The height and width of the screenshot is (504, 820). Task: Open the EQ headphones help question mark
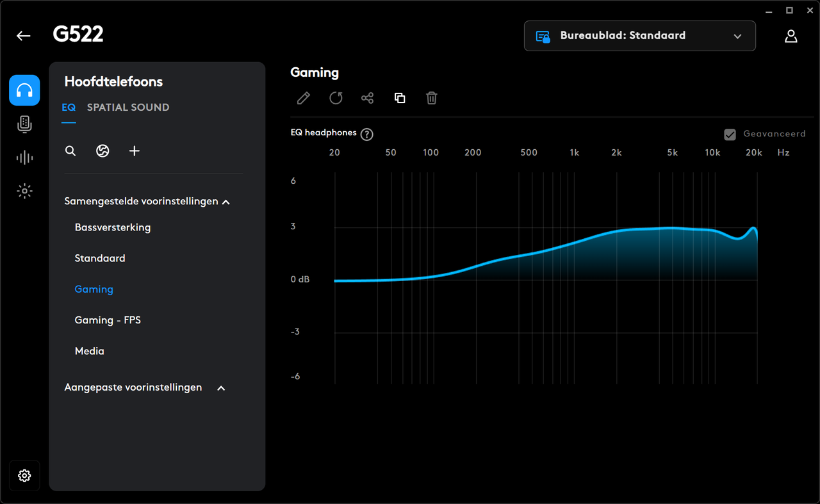pyautogui.click(x=366, y=134)
